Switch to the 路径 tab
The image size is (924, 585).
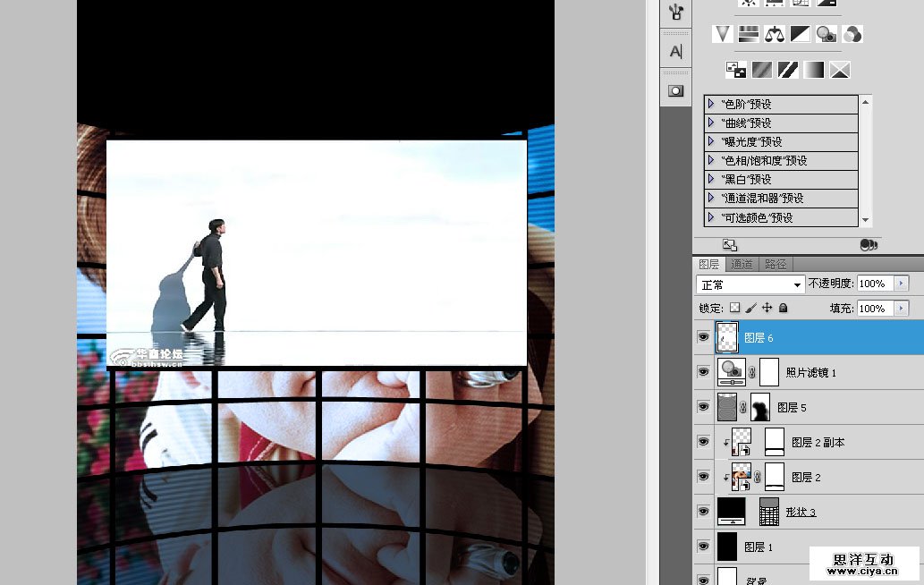776,265
